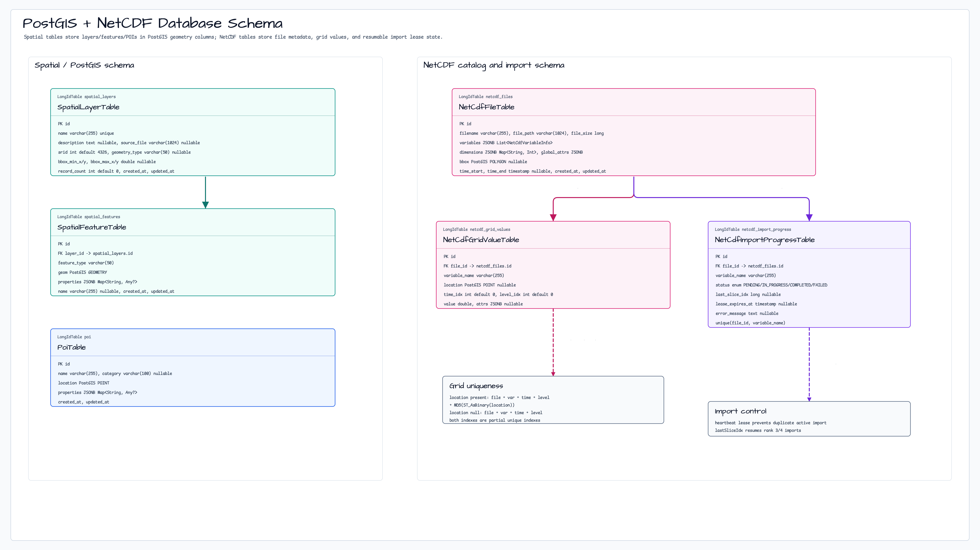The height and width of the screenshot is (550, 980).
Task: Click the dashed arrowhead above Grid uniqueness
Action: tap(553, 374)
